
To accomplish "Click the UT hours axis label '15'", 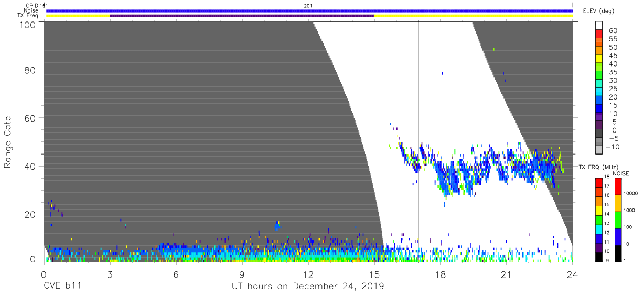I will [x=374, y=274].
